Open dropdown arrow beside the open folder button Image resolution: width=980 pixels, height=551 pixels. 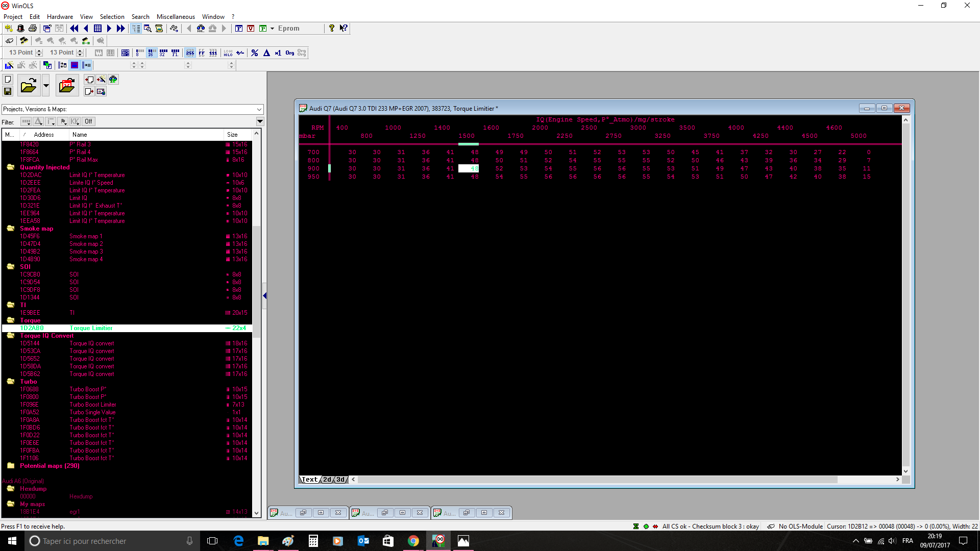(x=46, y=86)
